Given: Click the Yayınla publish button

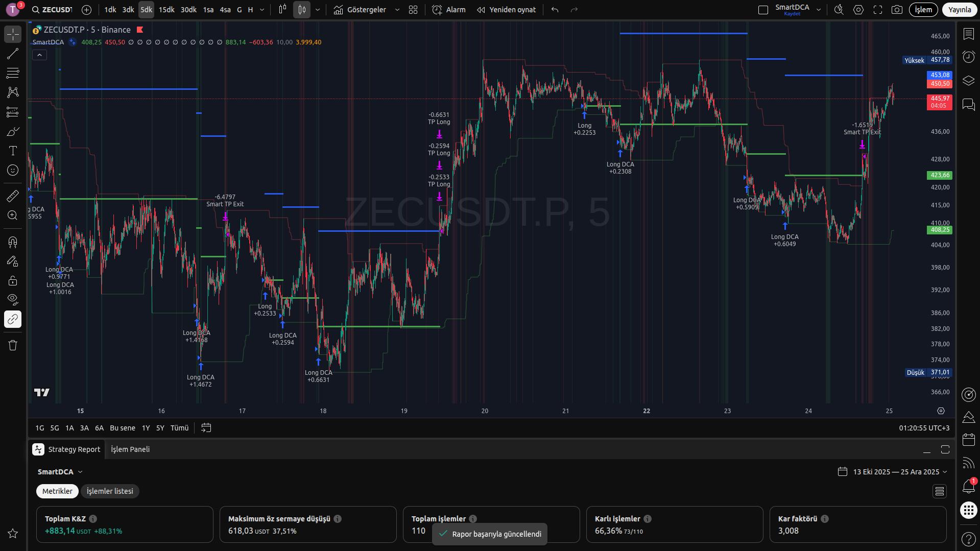Looking at the screenshot, I should tap(959, 10).
